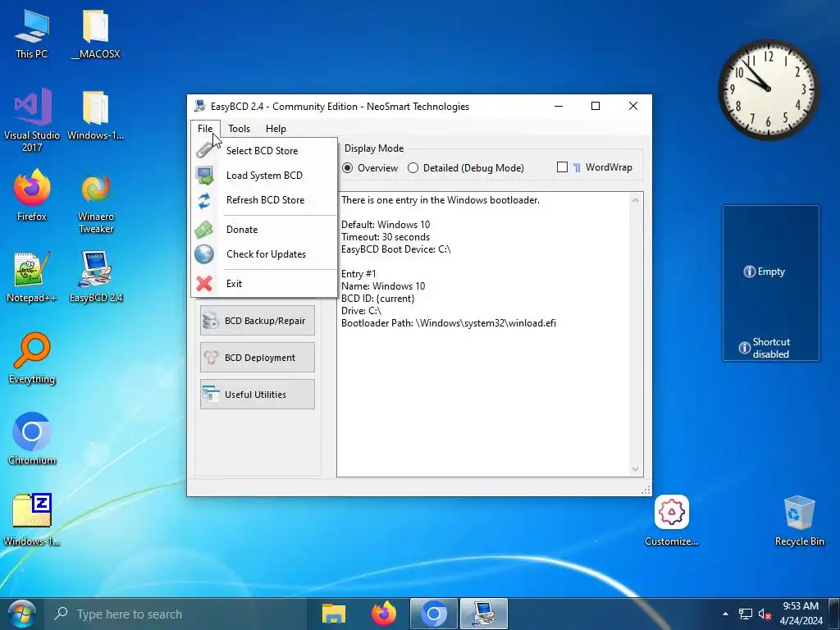
Task: Open the Help menu
Action: point(276,129)
